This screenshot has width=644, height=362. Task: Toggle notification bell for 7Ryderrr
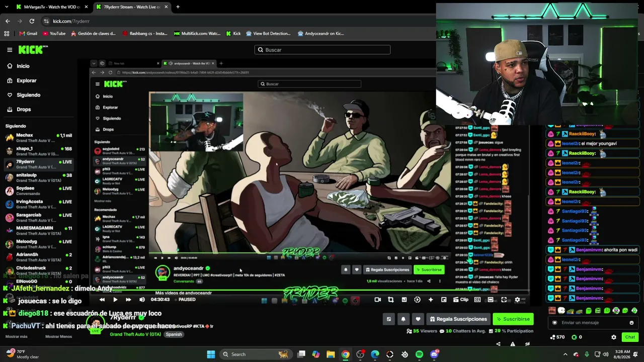(x=403, y=319)
